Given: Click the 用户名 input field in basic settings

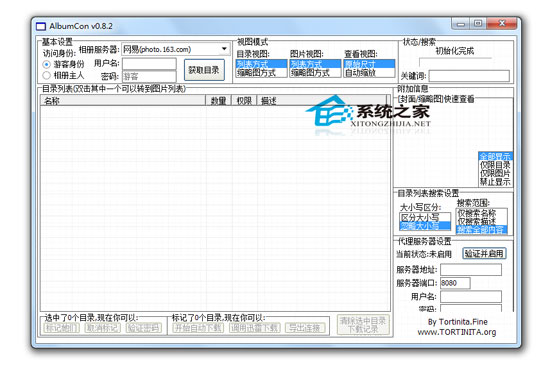Looking at the screenshot, I should [x=149, y=64].
